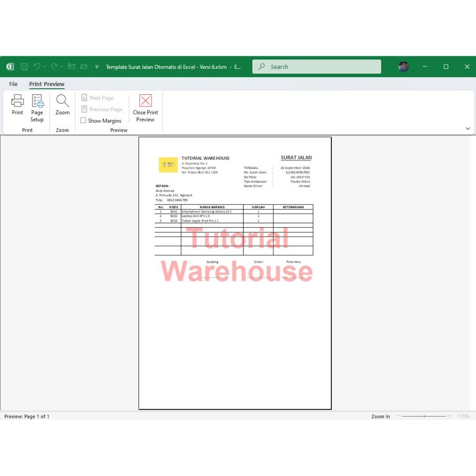This screenshot has height=476, width=476.
Task: Open Customize Quick Access Toolbar dropdown
Action: click(x=97, y=66)
